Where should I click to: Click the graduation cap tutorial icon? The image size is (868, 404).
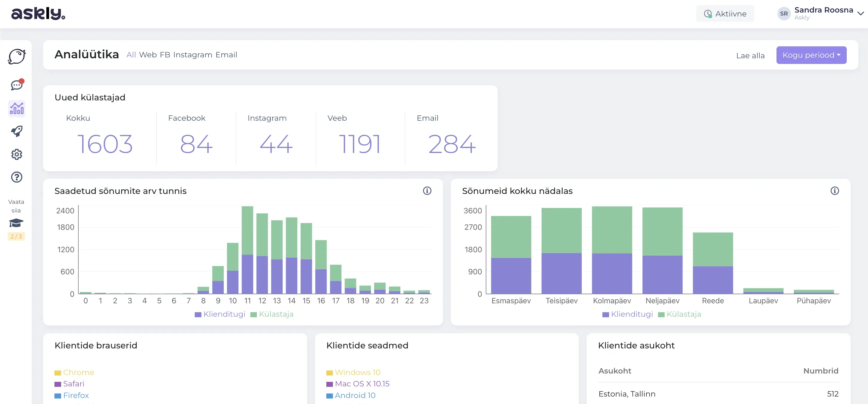click(x=16, y=223)
